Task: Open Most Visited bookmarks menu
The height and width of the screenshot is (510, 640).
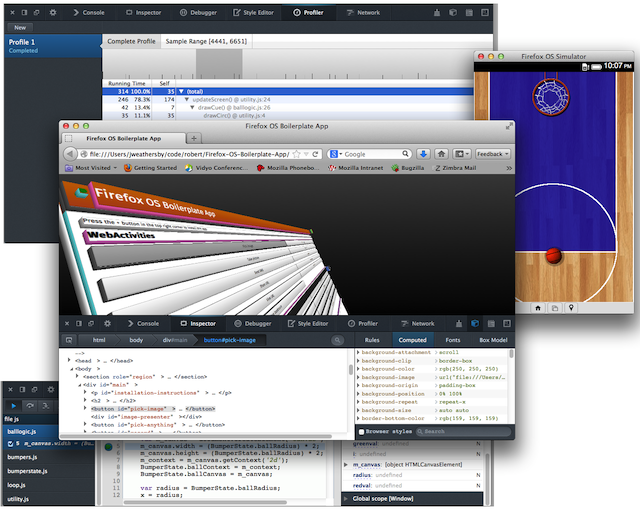Action: tap(91, 168)
